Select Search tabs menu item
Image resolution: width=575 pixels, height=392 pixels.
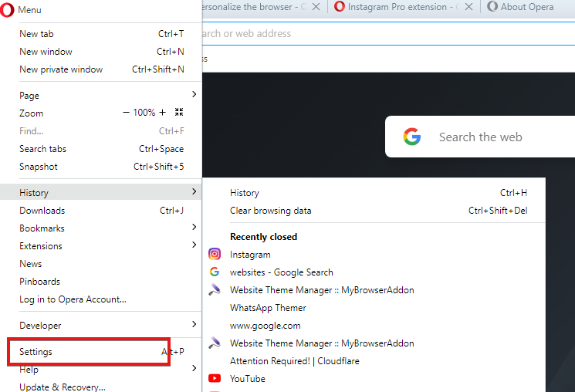coord(101,149)
